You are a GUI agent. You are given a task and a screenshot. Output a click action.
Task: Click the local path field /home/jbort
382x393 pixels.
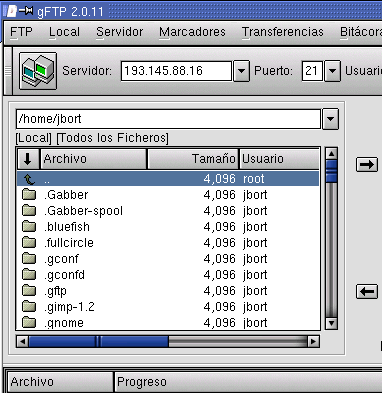coord(168,119)
